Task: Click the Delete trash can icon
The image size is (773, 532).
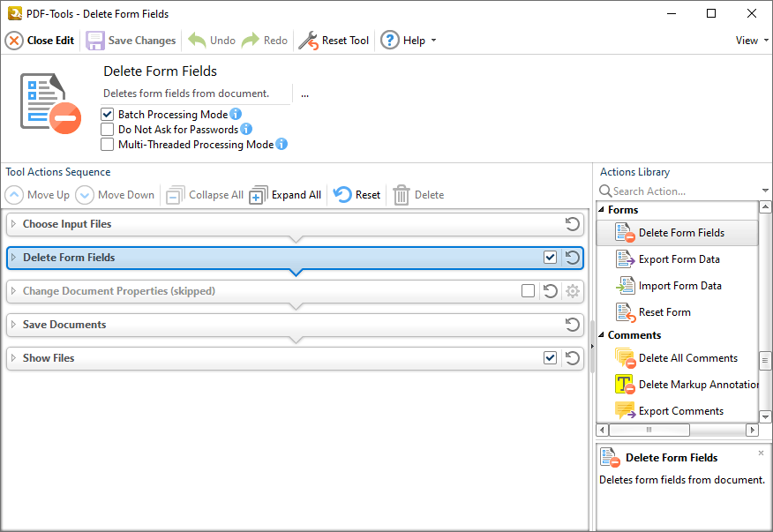Action: point(402,195)
